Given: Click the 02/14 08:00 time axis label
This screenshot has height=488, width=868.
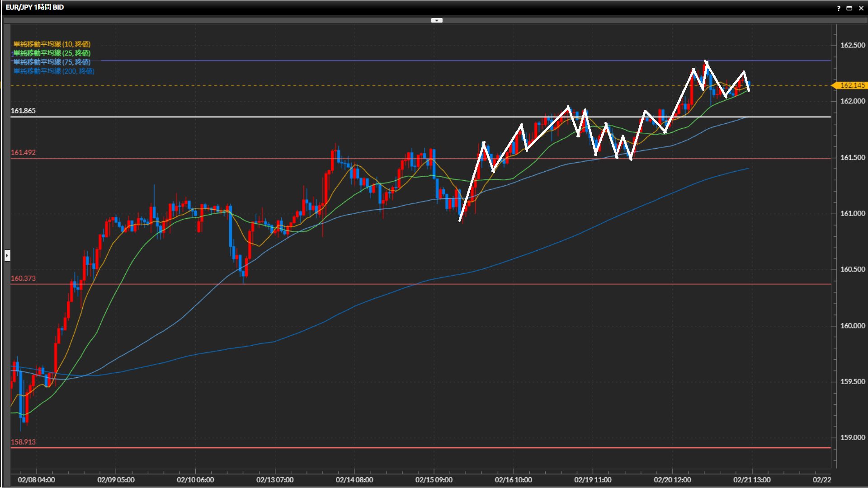Looking at the screenshot, I should [354, 479].
